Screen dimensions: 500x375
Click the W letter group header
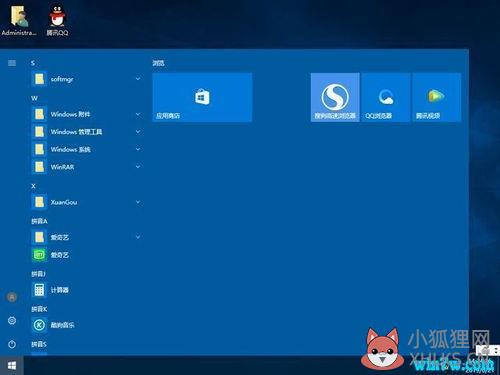(x=34, y=98)
